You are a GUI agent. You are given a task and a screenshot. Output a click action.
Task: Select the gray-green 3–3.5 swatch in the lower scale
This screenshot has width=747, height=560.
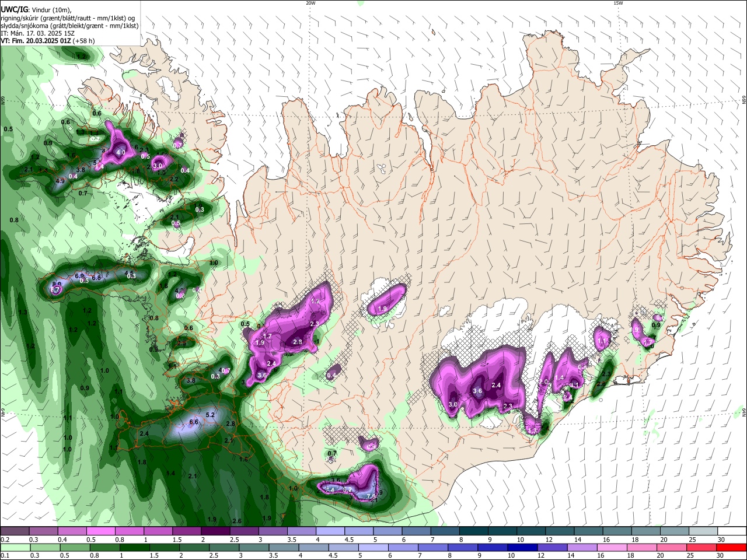tap(254, 547)
